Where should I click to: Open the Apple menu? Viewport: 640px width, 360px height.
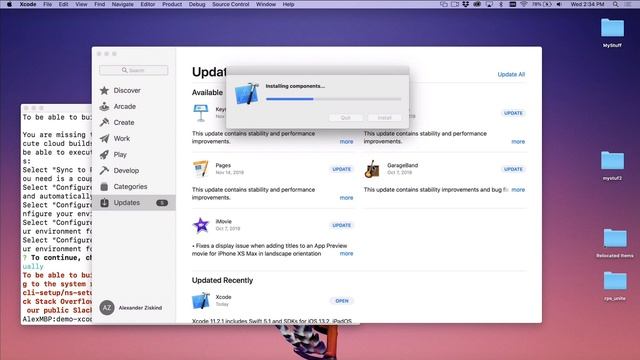click(9, 4)
